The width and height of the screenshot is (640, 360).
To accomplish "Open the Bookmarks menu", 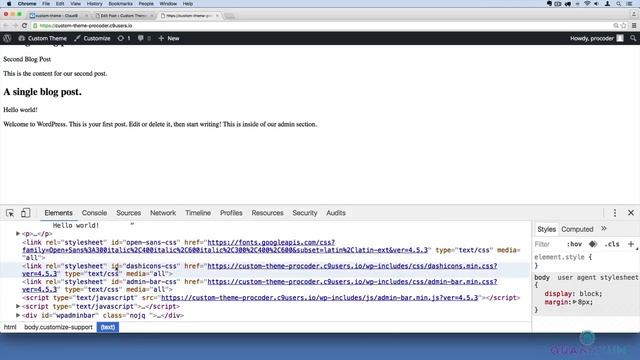I will coord(120,4).
